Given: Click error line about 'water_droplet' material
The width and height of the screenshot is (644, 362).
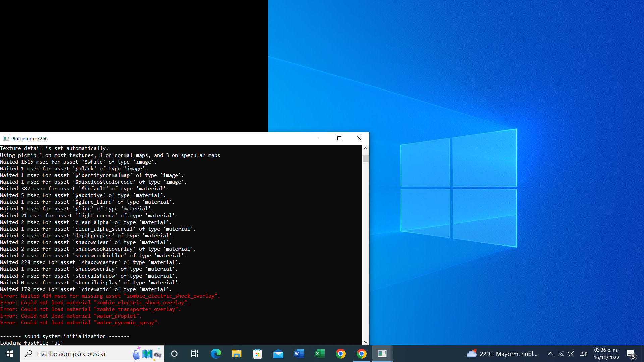Looking at the screenshot, I should coord(71,316).
